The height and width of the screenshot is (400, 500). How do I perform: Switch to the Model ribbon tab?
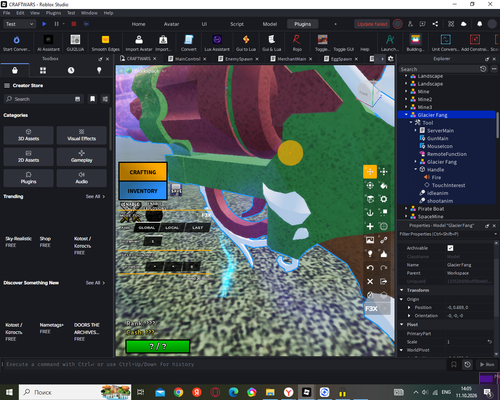pyautogui.click(x=270, y=24)
